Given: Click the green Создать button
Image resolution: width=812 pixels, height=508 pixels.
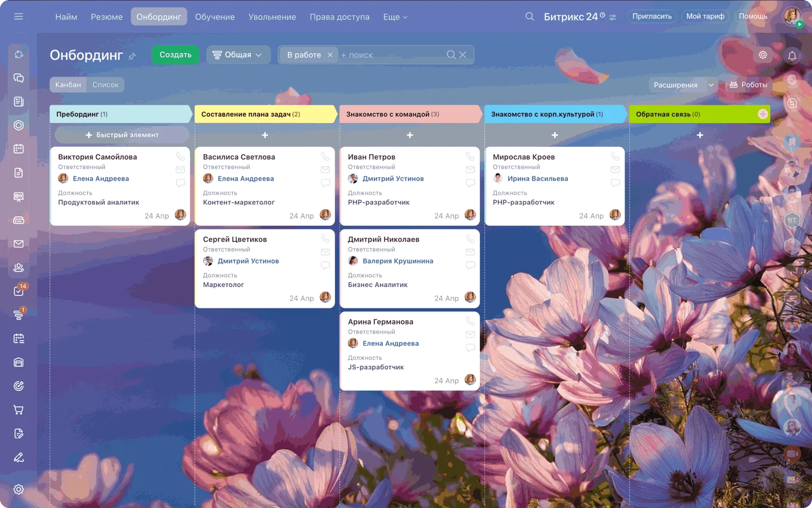Looking at the screenshot, I should point(175,55).
